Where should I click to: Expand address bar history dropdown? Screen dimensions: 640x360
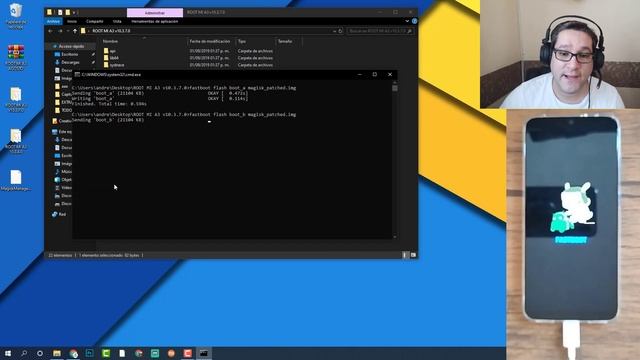pos(334,31)
